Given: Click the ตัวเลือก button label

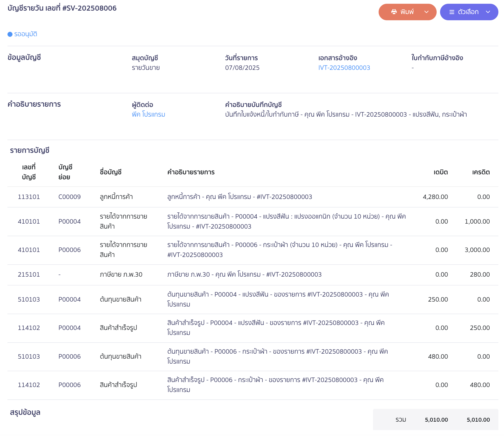Looking at the screenshot, I should [x=468, y=12].
